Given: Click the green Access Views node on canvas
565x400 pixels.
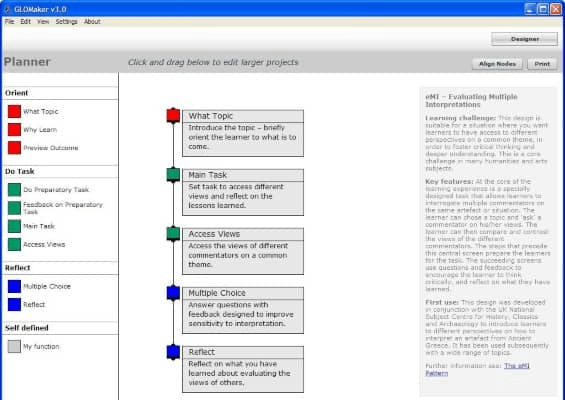Looking at the screenshot, I should point(173,234).
